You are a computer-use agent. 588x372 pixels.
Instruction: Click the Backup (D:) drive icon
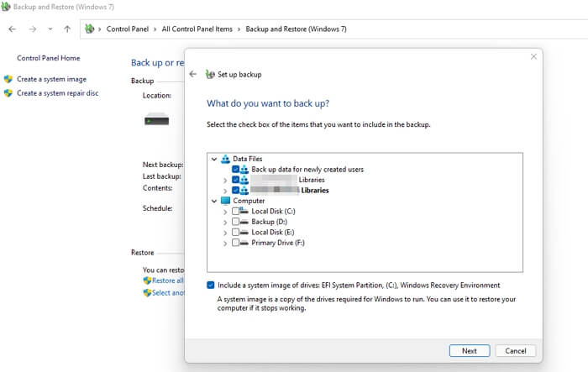pos(244,222)
